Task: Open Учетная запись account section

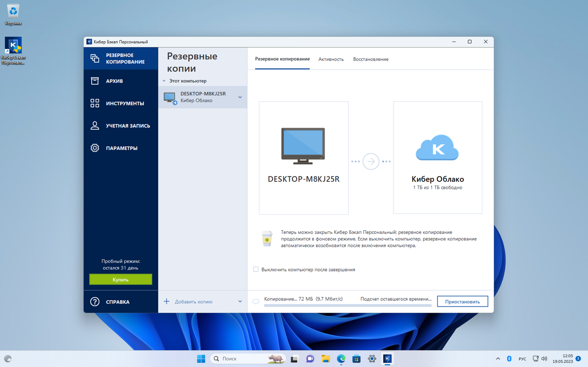Action: [121, 126]
